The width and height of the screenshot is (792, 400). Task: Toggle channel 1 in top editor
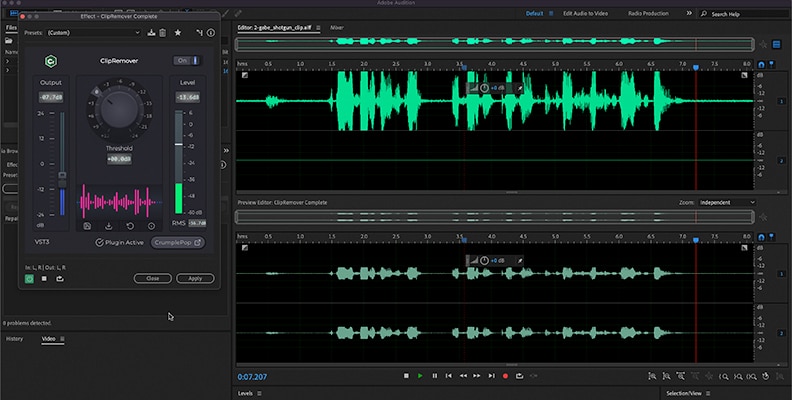coord(782,102)
